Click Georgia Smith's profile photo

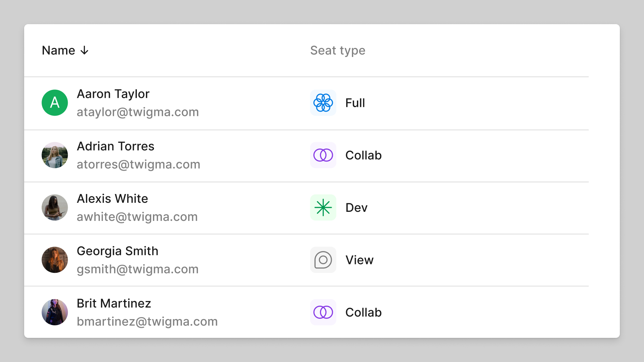54,259
